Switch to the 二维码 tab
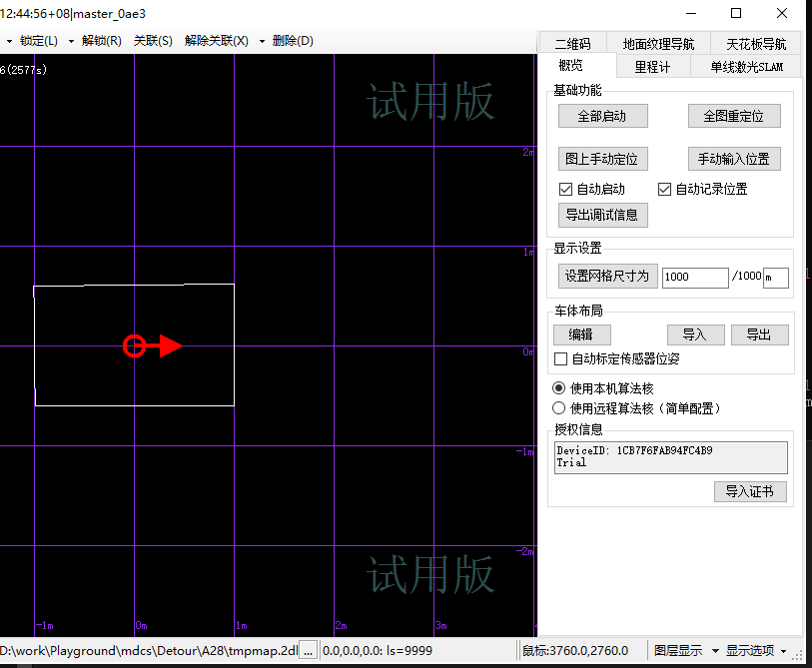Viewport: 812px width, 668px height. [572, 44]
